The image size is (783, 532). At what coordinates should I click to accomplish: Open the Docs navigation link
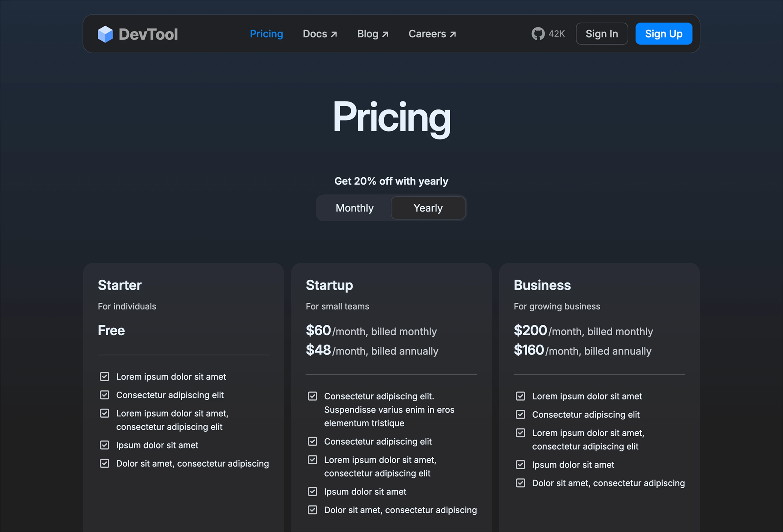pos(320,34)
